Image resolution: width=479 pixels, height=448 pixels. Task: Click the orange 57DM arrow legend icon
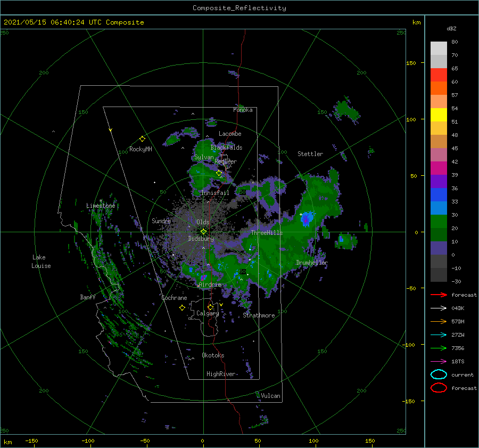pos(439,321)
